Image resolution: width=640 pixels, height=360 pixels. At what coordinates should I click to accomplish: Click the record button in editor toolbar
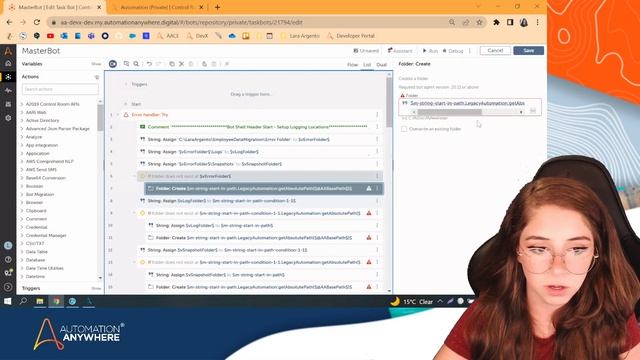point(113,64)
